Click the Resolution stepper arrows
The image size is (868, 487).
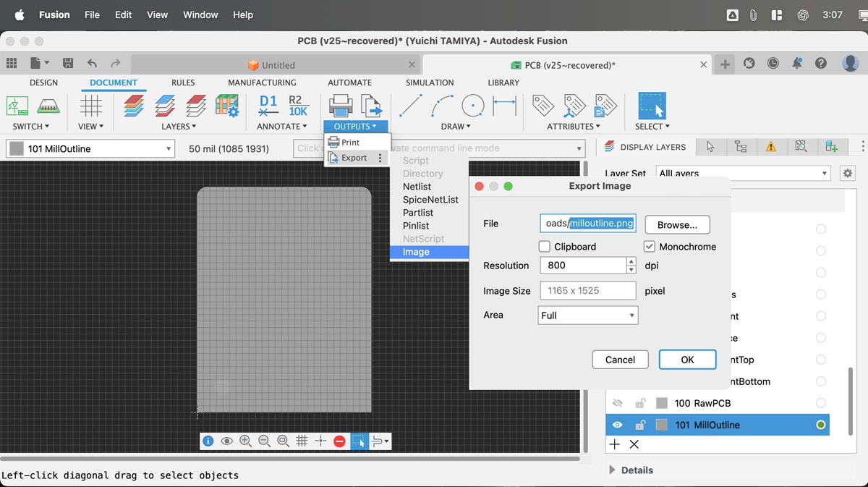[x=631, y=266]
